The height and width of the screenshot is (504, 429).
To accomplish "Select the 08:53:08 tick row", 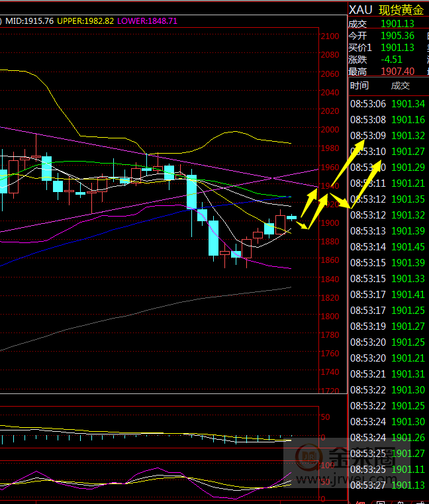I will (x=387, y=120).
